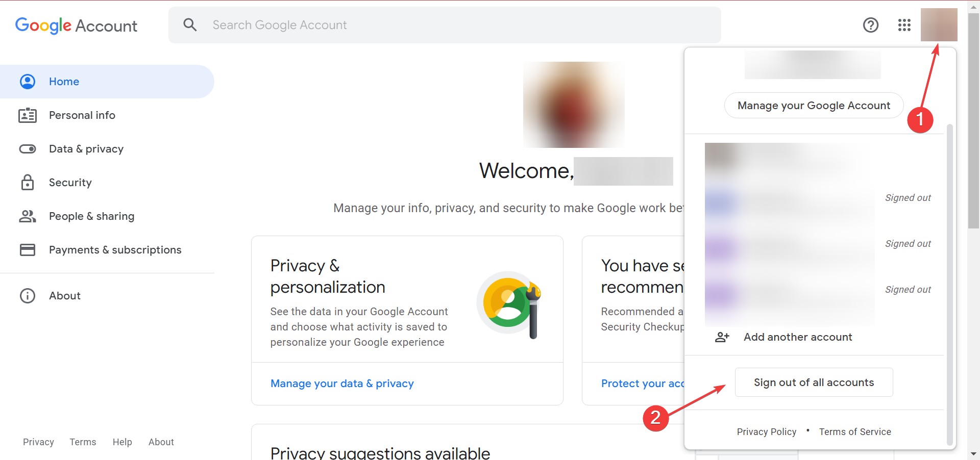
Task: Click the profile avatar in top corner
Action: click(x=939, y=24)
